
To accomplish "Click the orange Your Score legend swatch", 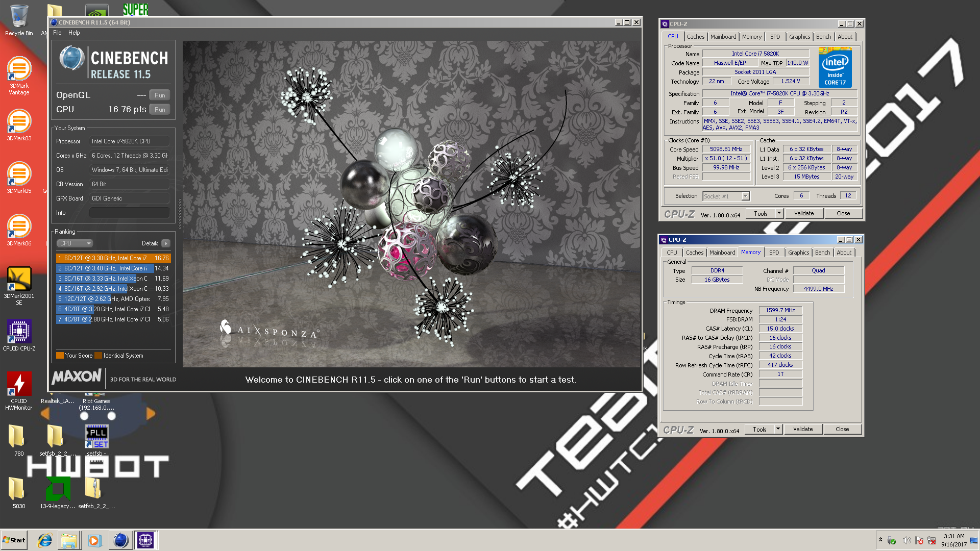I will (60, 356).
